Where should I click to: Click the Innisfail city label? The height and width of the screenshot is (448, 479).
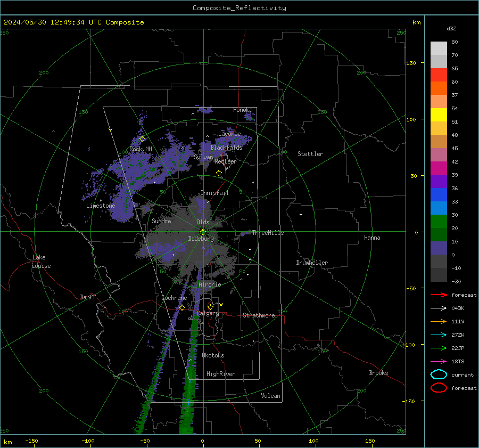pos(214,193)
